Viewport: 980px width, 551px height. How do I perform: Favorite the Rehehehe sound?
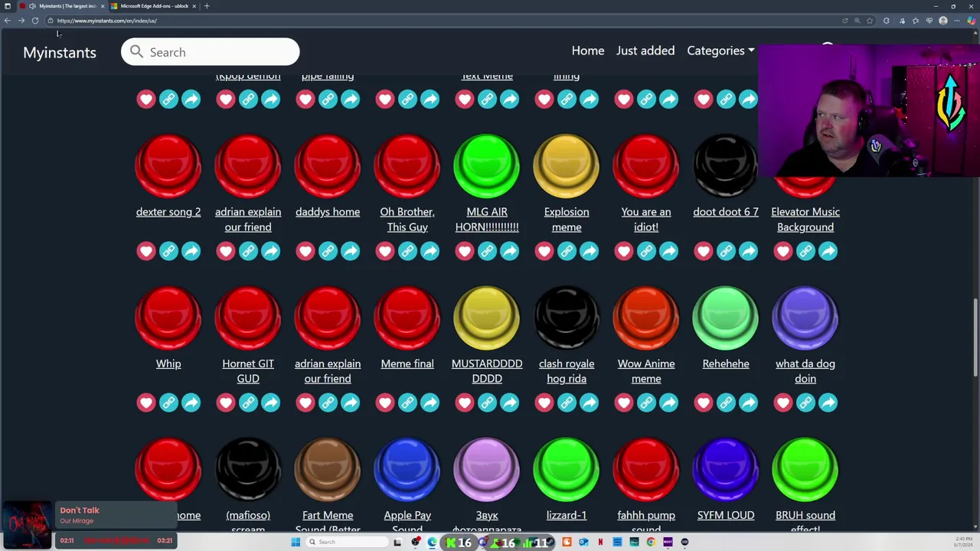pyautogui.click(x=704, y=403)
